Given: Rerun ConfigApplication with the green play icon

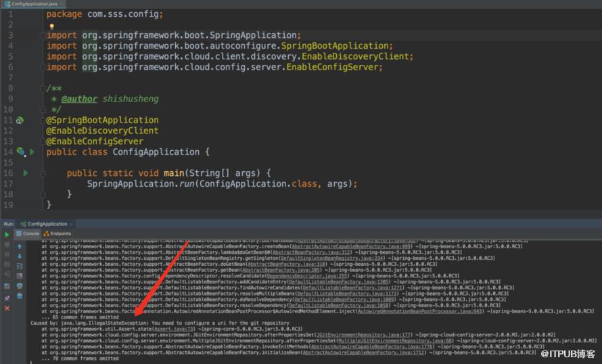Looking at the screenshot, I should [7, 235].
